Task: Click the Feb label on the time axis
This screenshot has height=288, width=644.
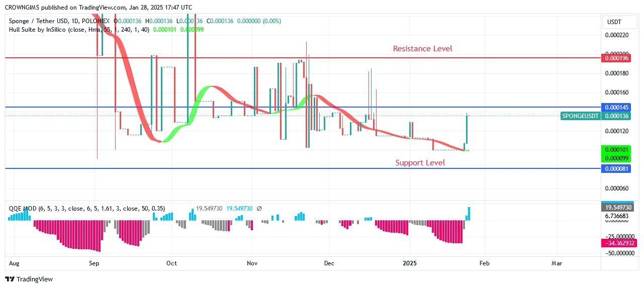Action: pyautogui.click(x=484, y=263)
